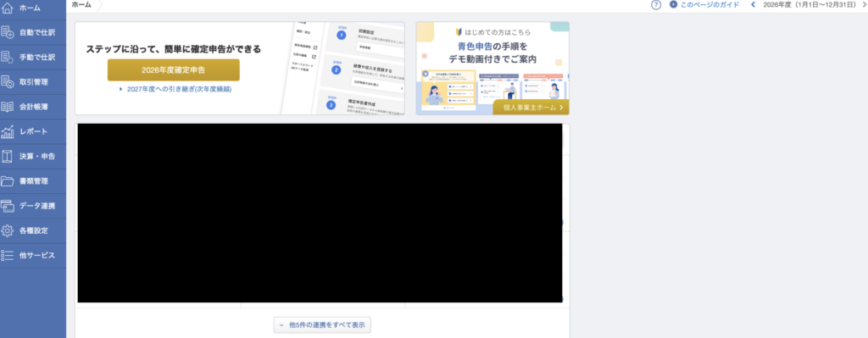
Task: Expand 他5件の連携をすべて表示
Action: pos(322,325)
